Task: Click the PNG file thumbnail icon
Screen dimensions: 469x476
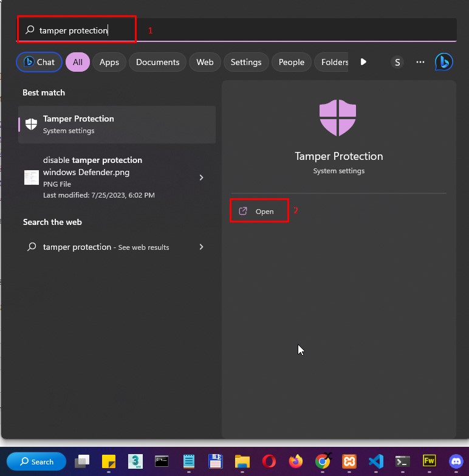Action: pyautogui.click(x=32, y=178)
